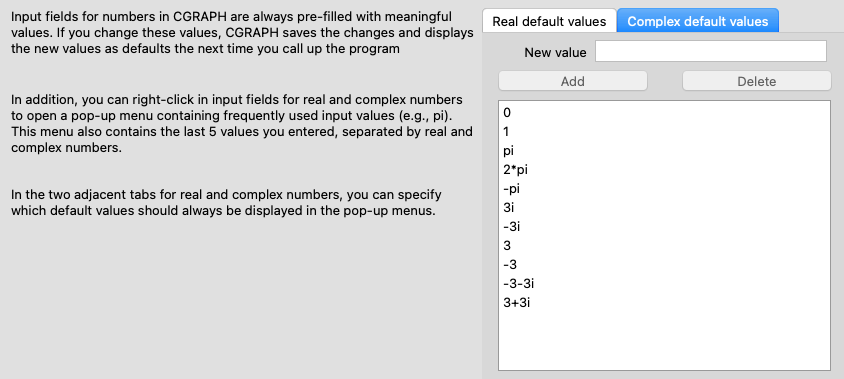Image resolution: width=844 pixels, height=379 pixels.
Task: Select the 3+3i list entry
Action: point(664,303)
